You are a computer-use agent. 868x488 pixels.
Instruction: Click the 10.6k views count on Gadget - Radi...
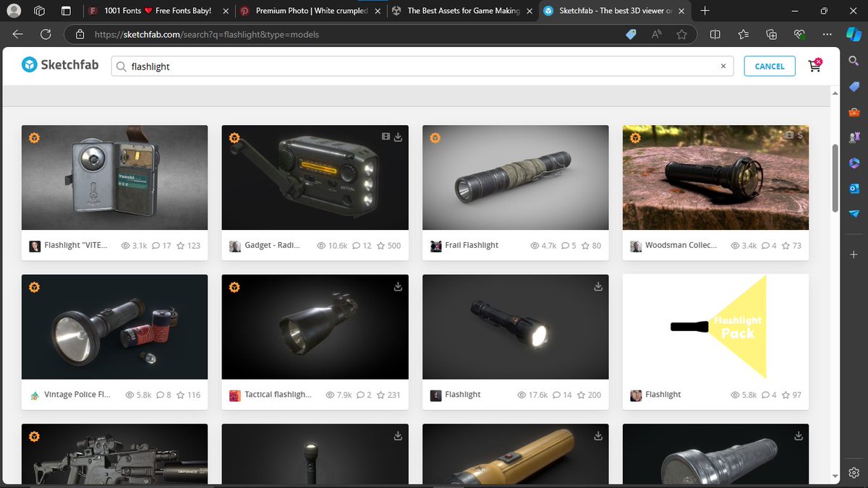click(x=332, y=246)
